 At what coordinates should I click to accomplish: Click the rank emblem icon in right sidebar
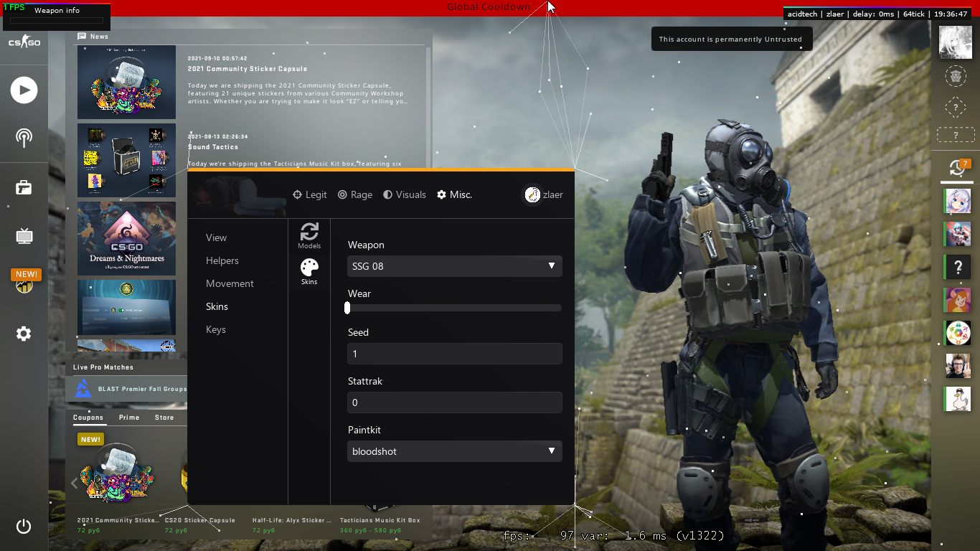pyautogui.click(x=956, y=75)
